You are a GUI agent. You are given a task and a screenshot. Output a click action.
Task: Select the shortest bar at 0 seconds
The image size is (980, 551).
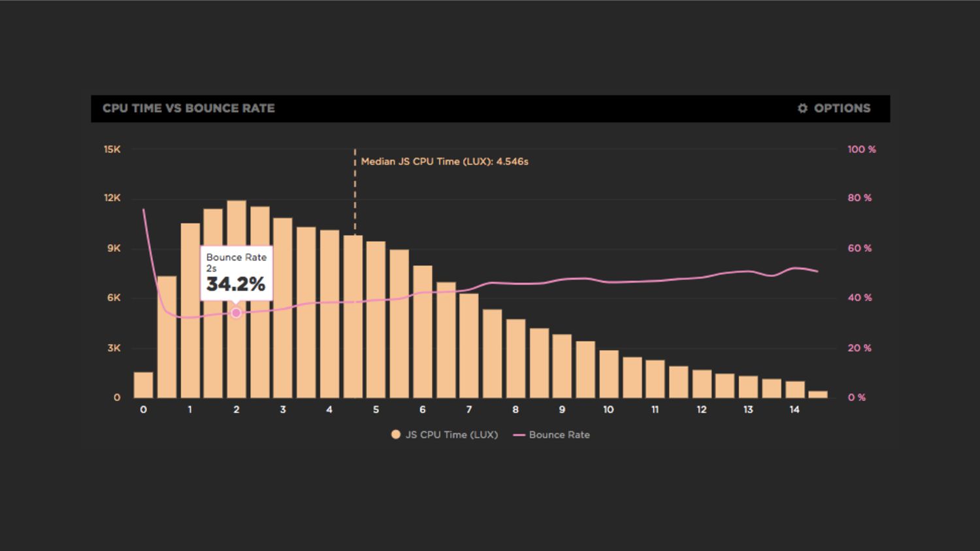tap(143, 385)
